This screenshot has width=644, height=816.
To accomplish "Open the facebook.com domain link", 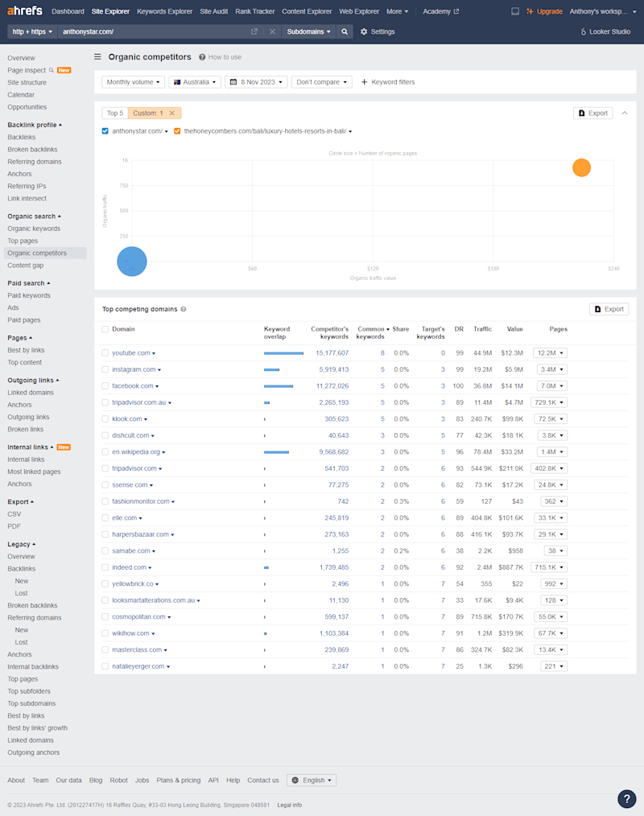I will [x=133, y=386].
